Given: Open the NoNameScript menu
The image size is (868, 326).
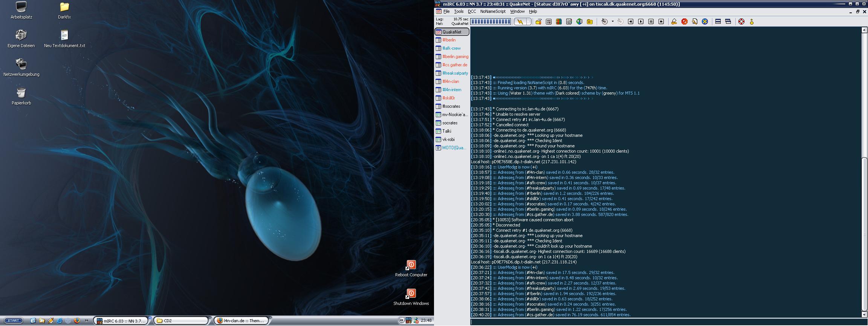Looking at the screenshot, I should click(x=492, y=12).
